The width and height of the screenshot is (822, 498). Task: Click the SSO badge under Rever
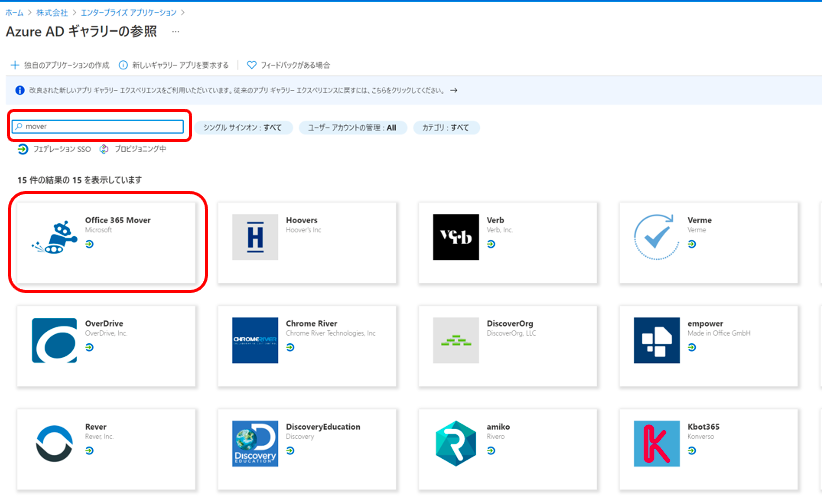pyautogui.click(x=90, y=451)
